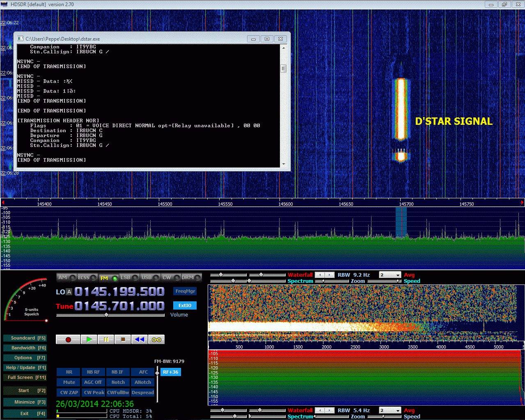Open Help / Update [F1]
Viewport: 525px width, 420px height.
[25, 368]
